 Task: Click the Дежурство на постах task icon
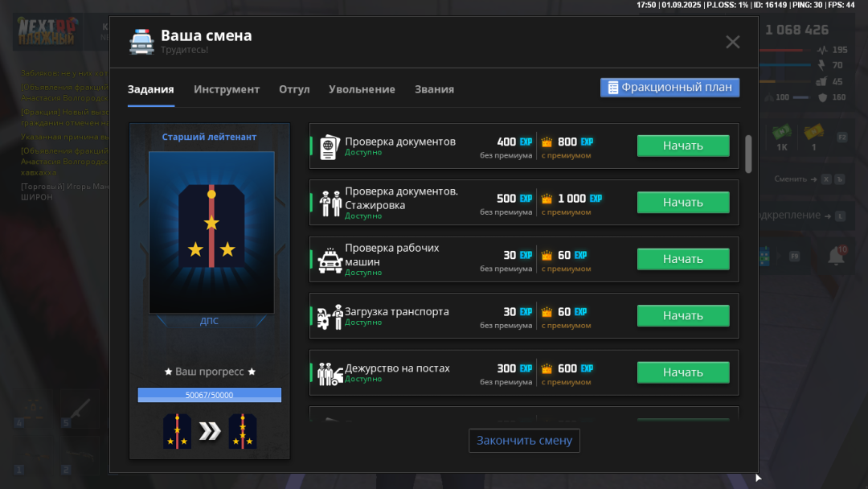330,374
